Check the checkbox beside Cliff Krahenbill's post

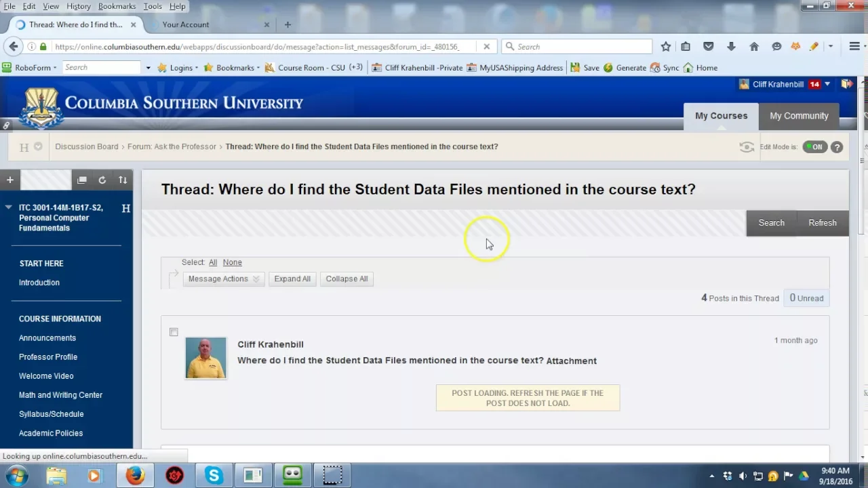click(174, 332)
